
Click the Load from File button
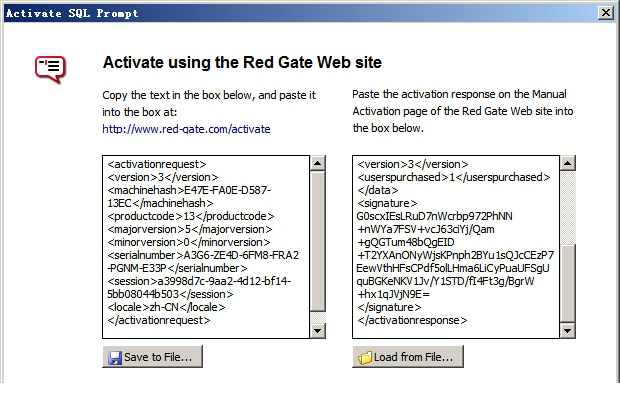coord(408,357)
